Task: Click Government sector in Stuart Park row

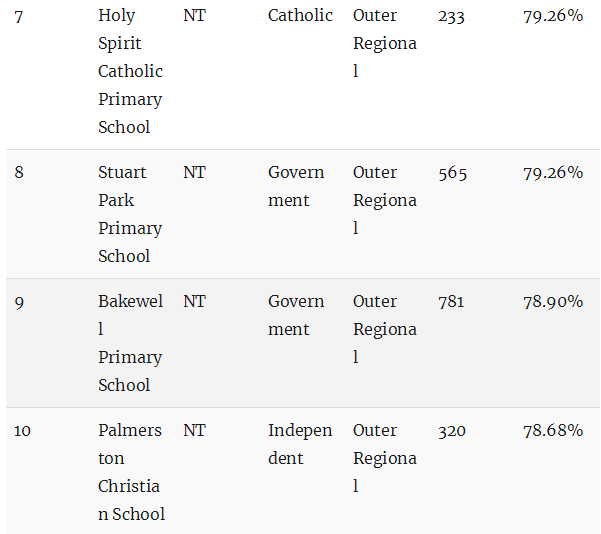Action: 296,186
